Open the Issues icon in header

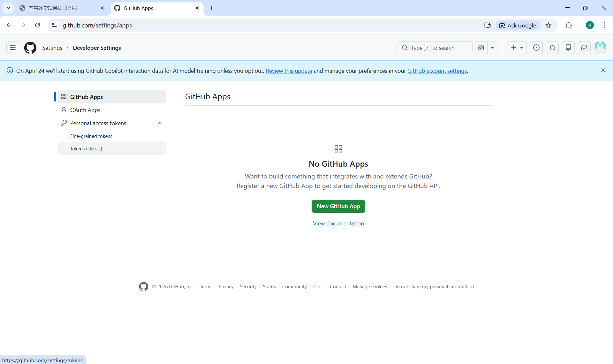pyautogui.click(x=536, y=48)
